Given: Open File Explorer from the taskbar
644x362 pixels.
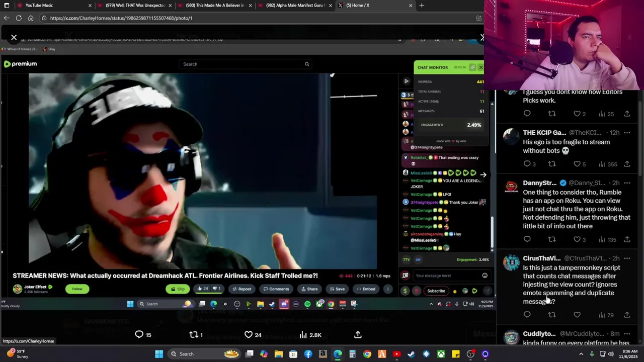Looking at the screenshot, I should click(x=278, y=354).
